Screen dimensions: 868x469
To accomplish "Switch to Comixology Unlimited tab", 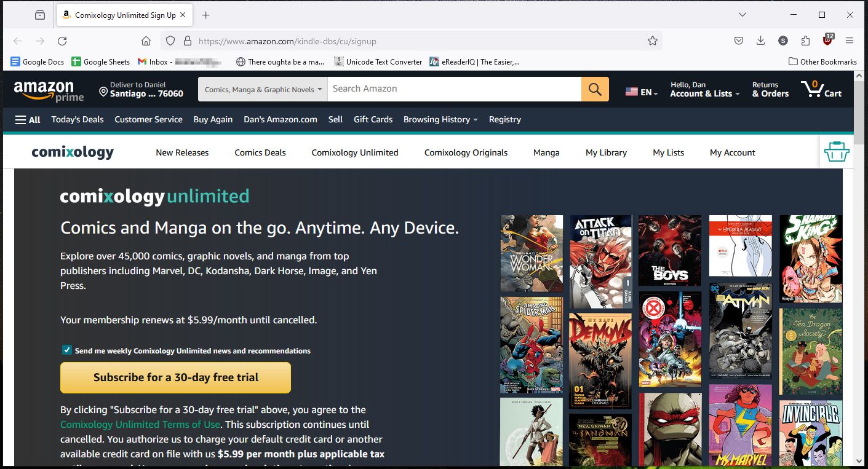I will [x=355, y=152].
